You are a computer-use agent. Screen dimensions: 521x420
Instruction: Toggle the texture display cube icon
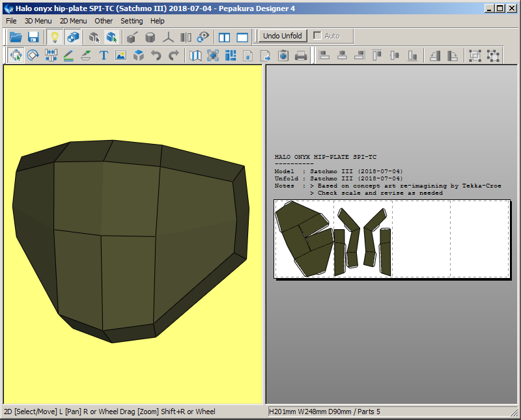click(x=72, y=37)
